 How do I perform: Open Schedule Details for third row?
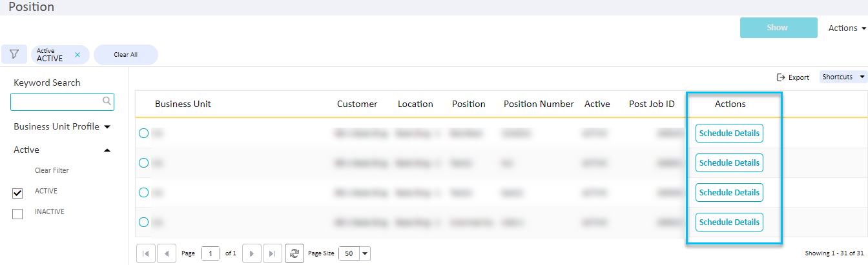pyautogui.click(x=729, y=193)
